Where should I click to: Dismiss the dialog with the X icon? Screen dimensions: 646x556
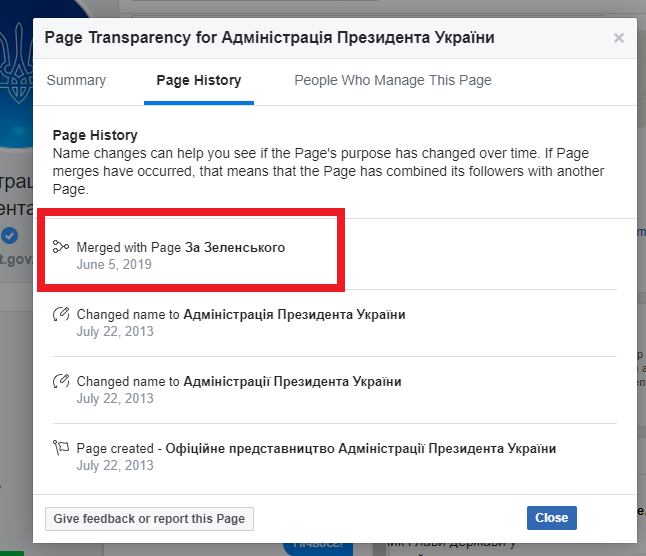pyautogui.click(x=619, y=38)
